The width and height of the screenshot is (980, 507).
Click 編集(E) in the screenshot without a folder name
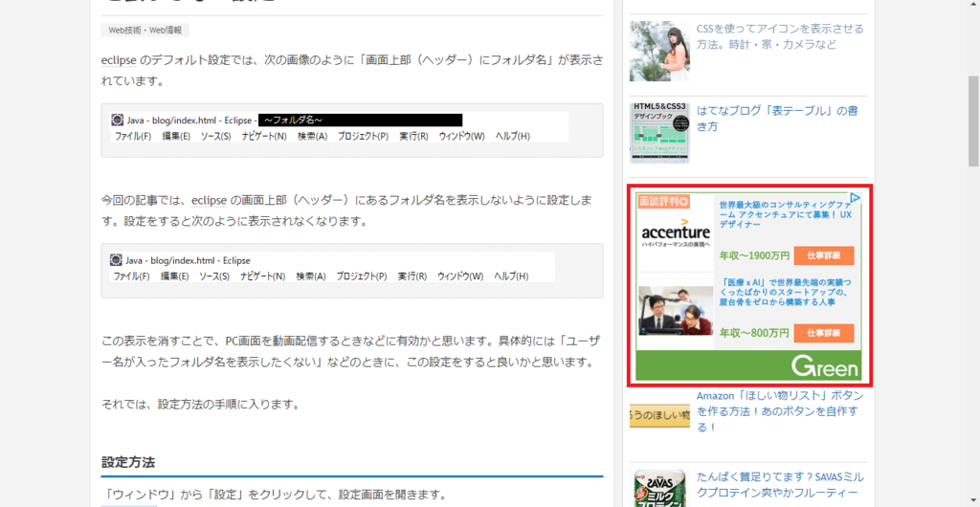tap(174, 276)
